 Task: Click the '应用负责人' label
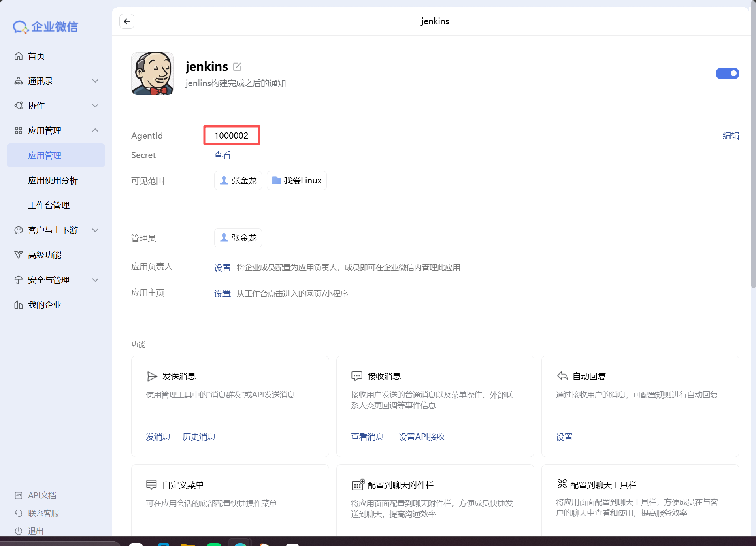(x=152, y=267)
